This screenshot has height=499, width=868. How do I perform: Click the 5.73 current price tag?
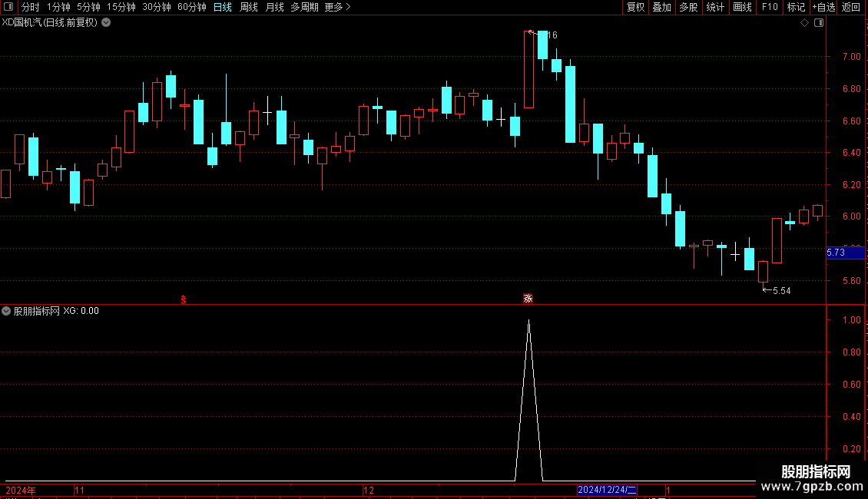[845, 253]
